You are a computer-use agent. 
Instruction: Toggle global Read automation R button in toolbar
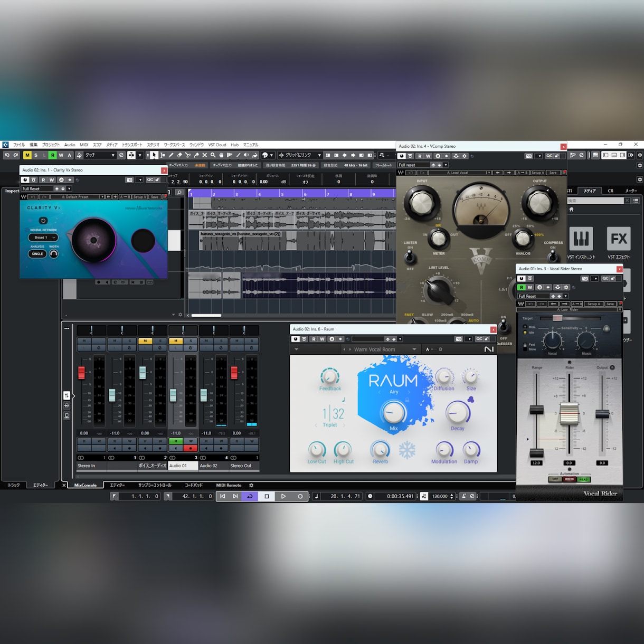(x=52, y=155)
